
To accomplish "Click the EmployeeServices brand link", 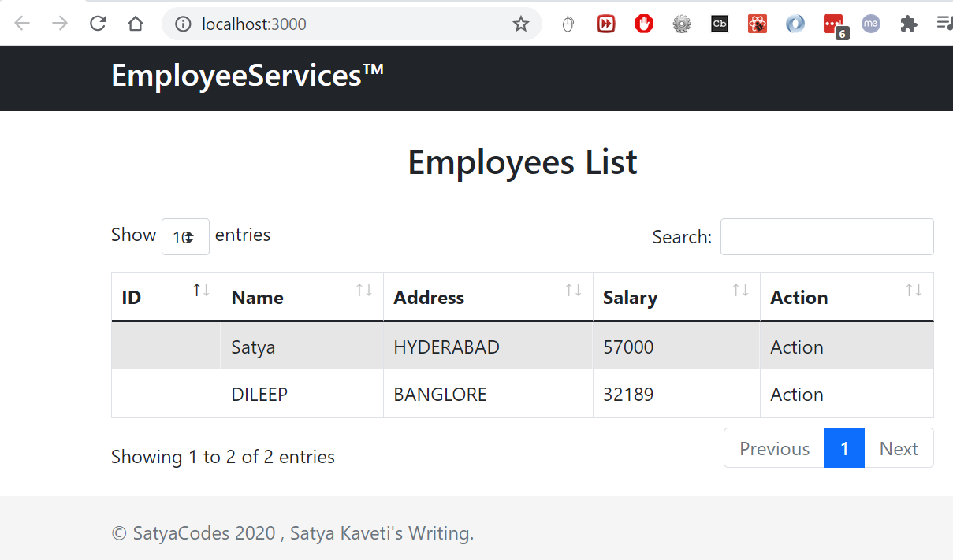I will point(247,76).
